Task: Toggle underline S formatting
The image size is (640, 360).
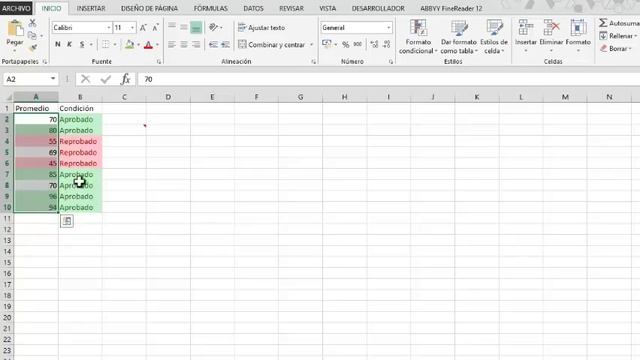Action: (x=82, y=44)
